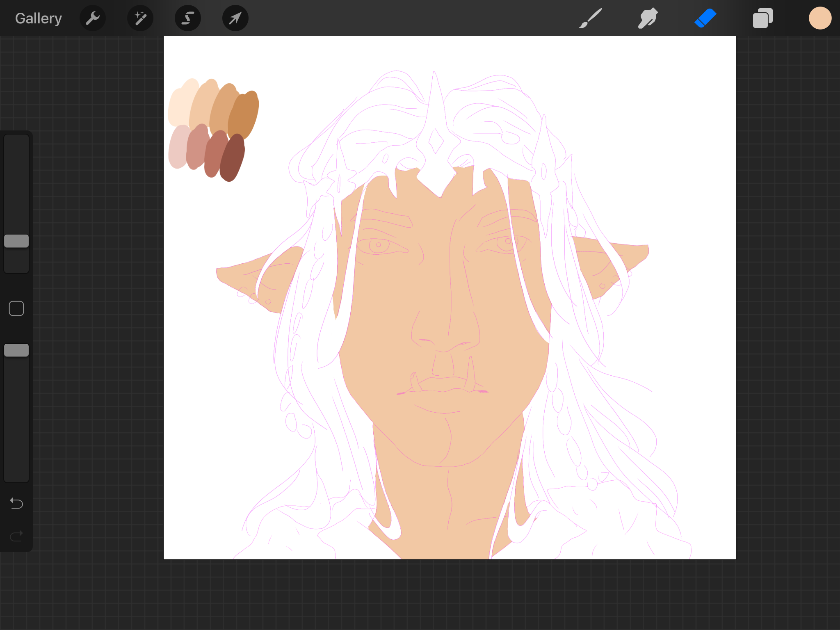Image resolution: width=840 pixels, height=630 pixels.
Task: Return to the Gallery
Action: 39,18
